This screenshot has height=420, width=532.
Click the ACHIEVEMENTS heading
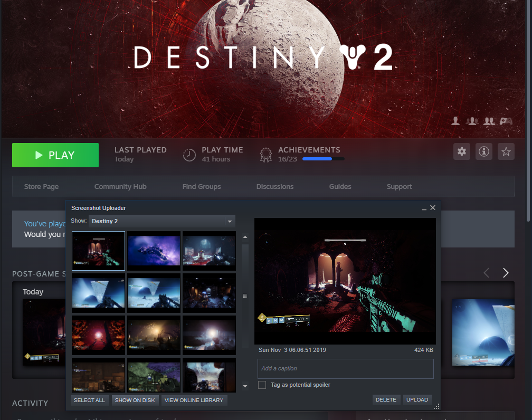[309, 150]
